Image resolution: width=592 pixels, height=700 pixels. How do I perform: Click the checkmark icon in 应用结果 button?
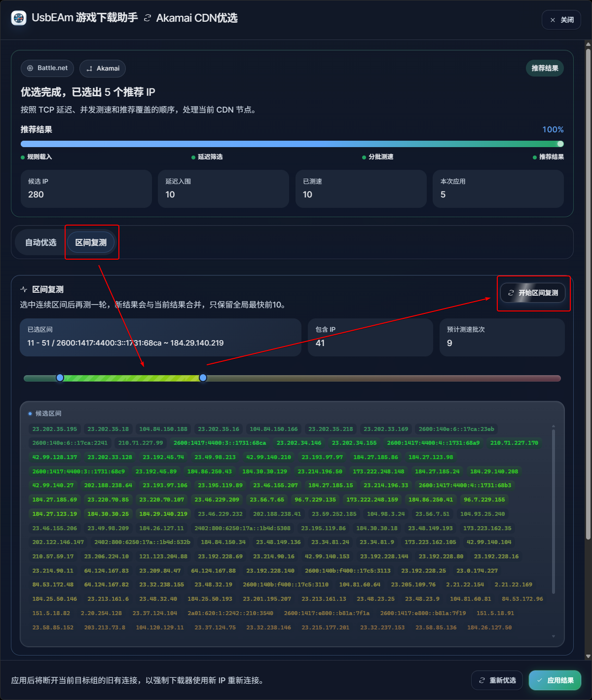pyautogui.click(x=540, y=680)
